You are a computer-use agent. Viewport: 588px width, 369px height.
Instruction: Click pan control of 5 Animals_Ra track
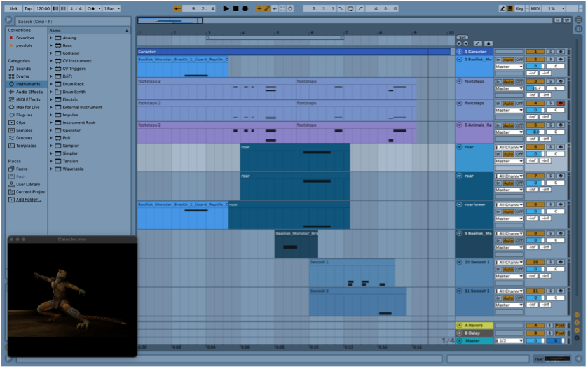pos(556,132)
